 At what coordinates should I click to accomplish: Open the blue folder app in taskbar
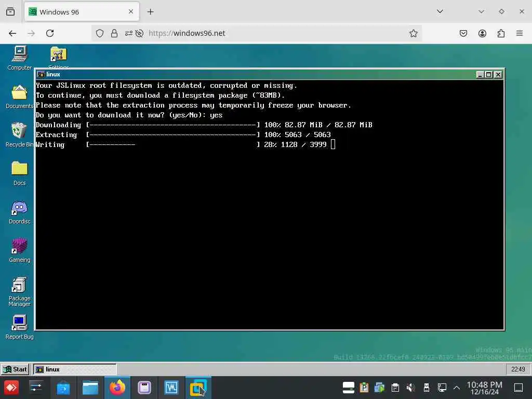[x=63, y=388]
